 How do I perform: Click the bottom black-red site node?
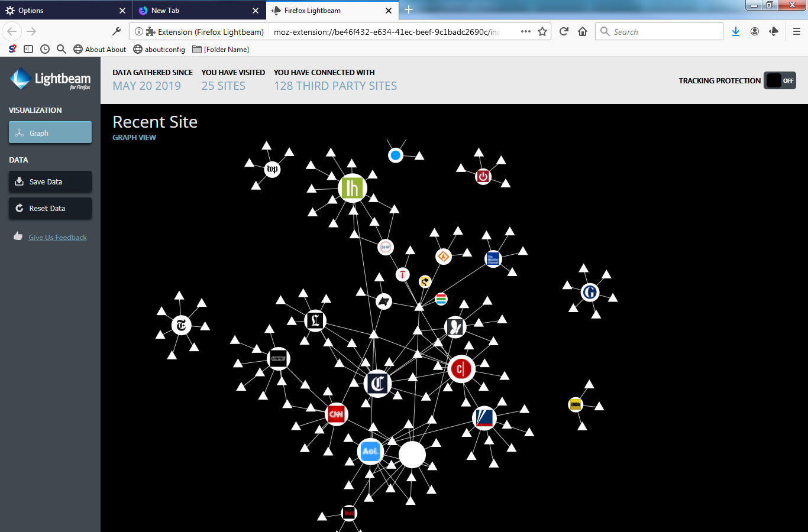point(350,513)
